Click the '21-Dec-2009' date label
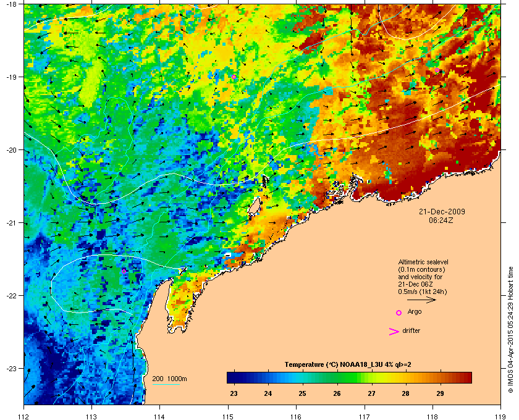The image size is (519, 420). pyautogui.click(x=442, y=212)
